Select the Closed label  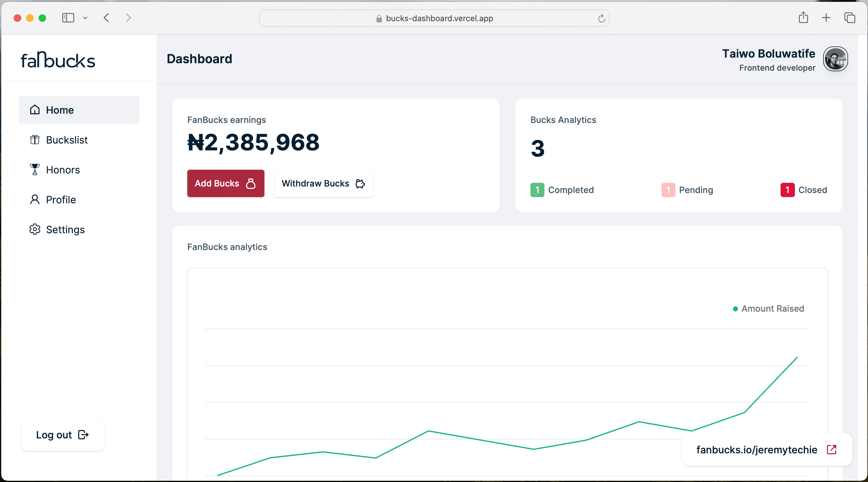point(812,190)
